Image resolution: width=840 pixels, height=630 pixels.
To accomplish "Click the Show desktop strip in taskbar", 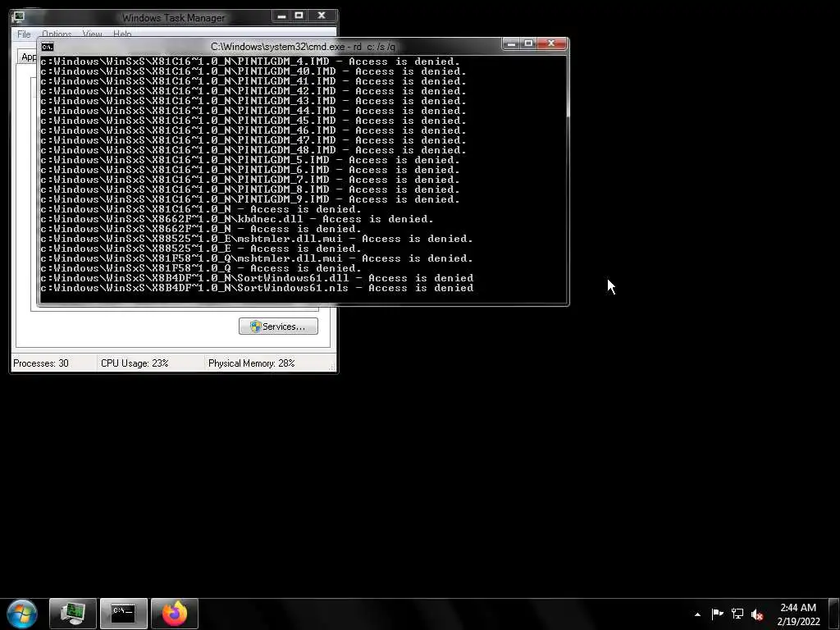I will click(x=835, y=614).
